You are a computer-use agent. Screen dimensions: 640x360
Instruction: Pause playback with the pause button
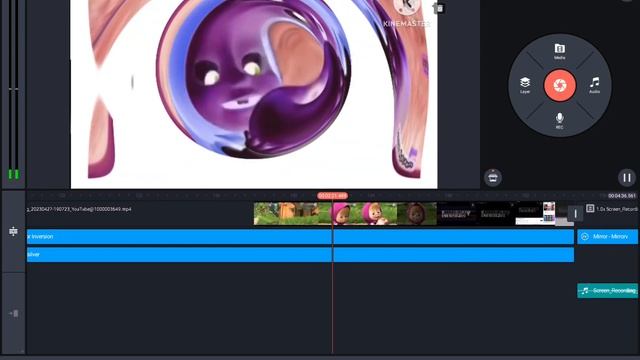coord(627,178)
